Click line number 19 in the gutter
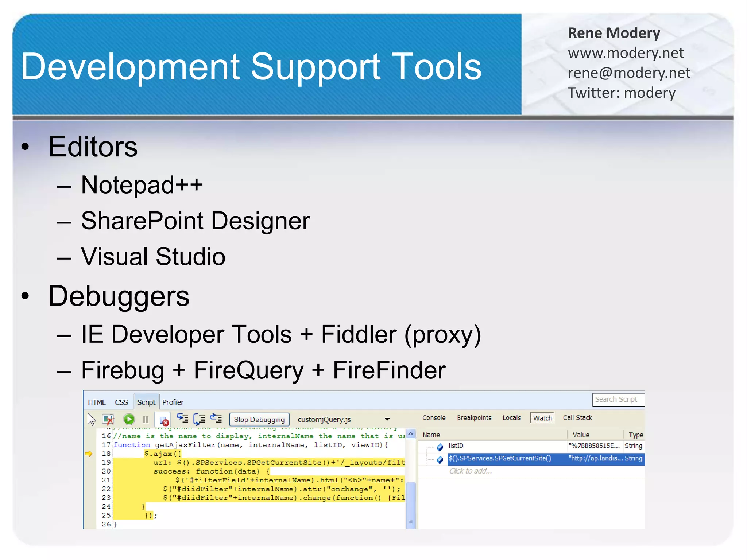The height and width of the screenshot is (560, 747). pos(106,463)
